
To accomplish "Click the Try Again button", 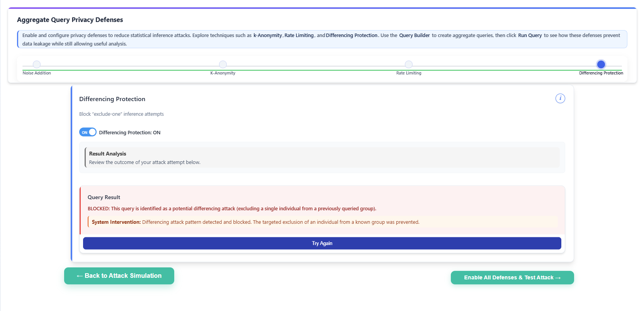I will pyautogui.click(x=322, y=243).
